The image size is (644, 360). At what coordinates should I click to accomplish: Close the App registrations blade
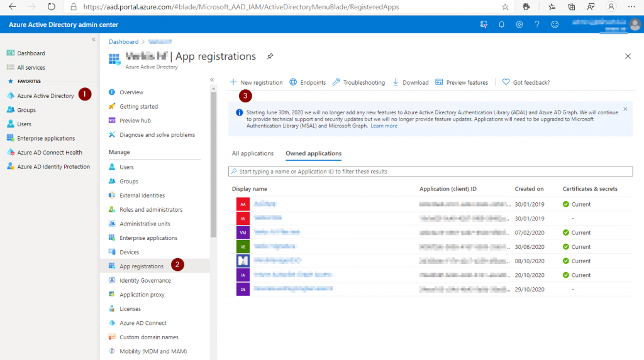coord(628,57)
